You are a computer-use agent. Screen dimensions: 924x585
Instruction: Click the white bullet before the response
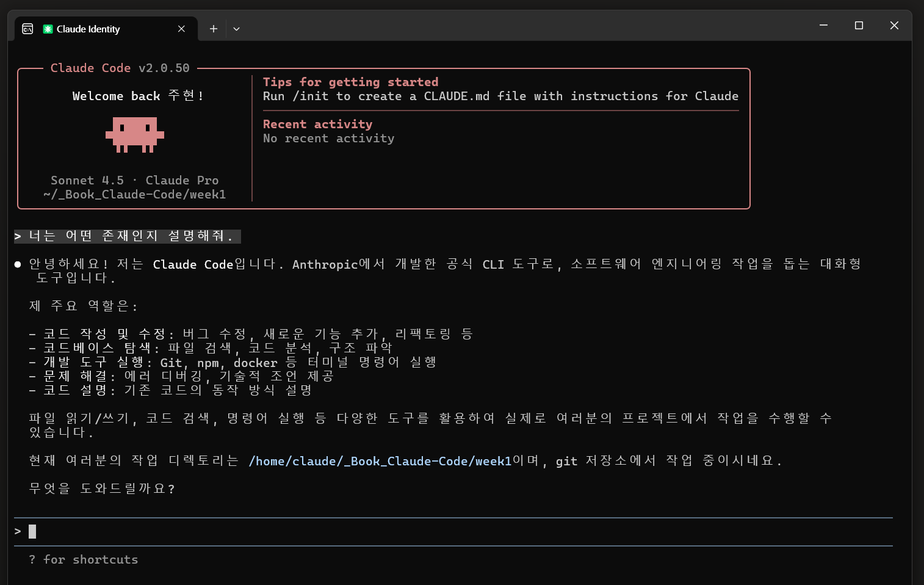18,264
